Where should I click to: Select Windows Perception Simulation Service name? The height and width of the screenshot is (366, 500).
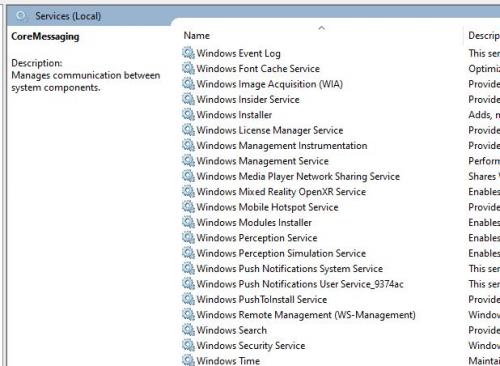281,253
